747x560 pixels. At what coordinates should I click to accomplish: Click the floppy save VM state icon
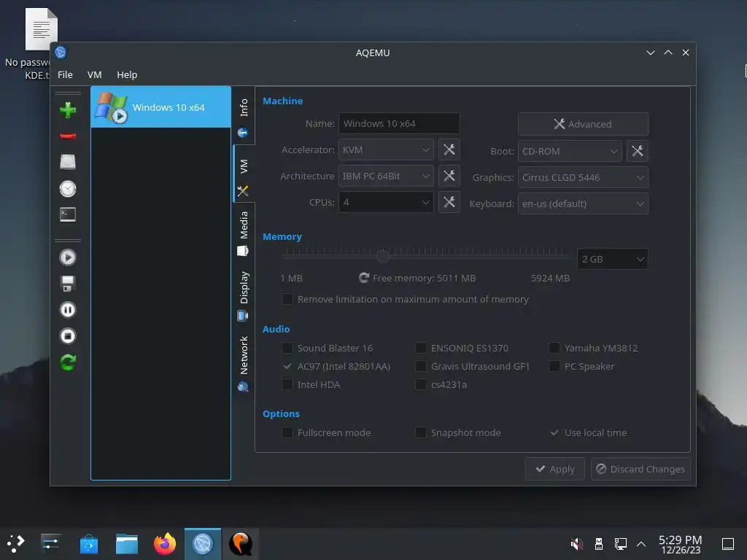(68, 284)
